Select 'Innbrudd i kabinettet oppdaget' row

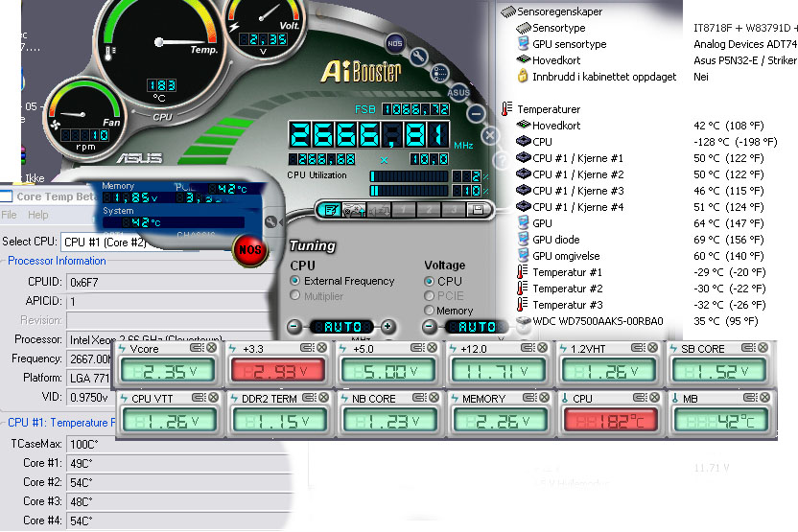click(604, 77)
